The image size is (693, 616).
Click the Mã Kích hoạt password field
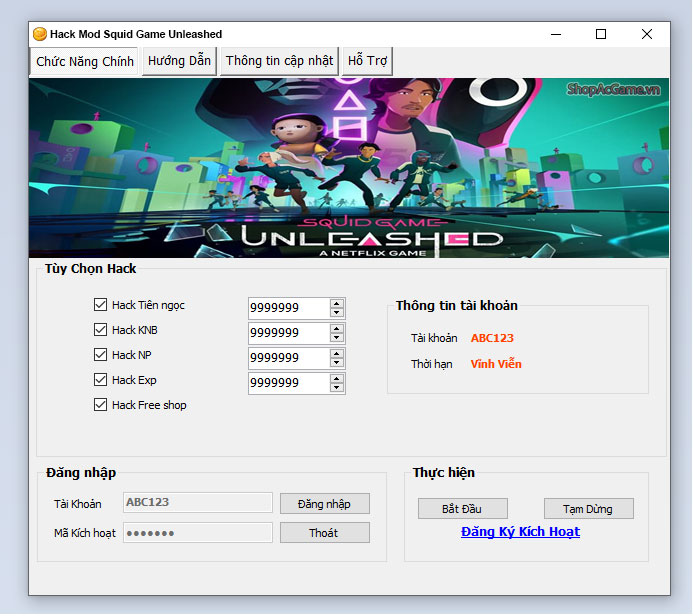[198, 533]
